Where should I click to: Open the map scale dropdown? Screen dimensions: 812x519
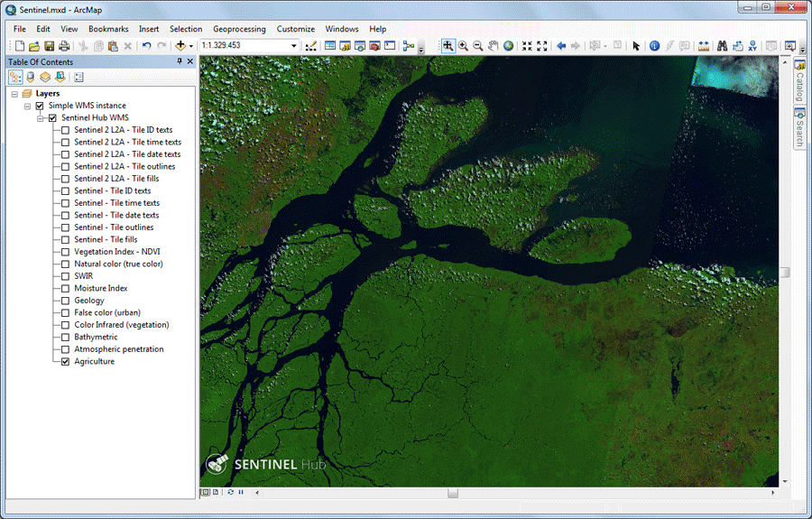294,45
